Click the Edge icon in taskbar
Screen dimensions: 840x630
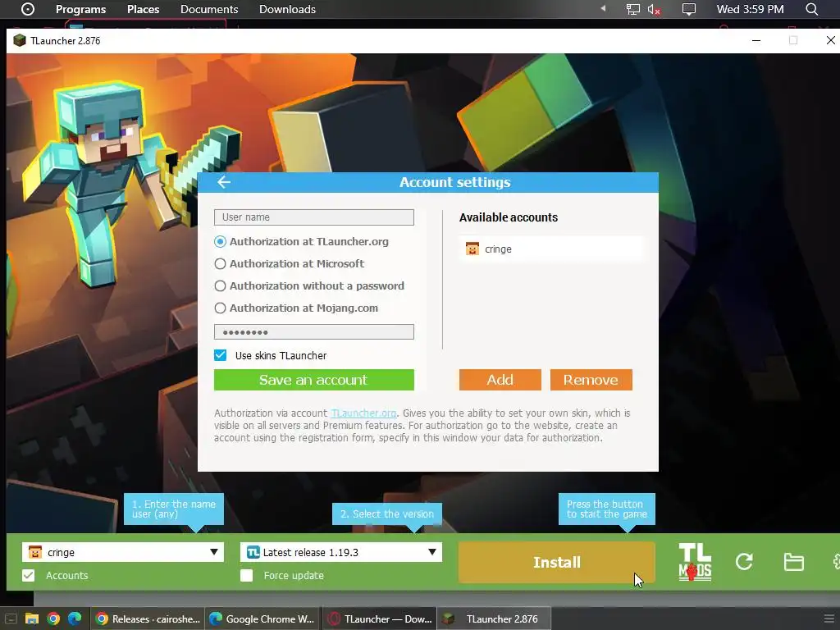click(75, 619)
